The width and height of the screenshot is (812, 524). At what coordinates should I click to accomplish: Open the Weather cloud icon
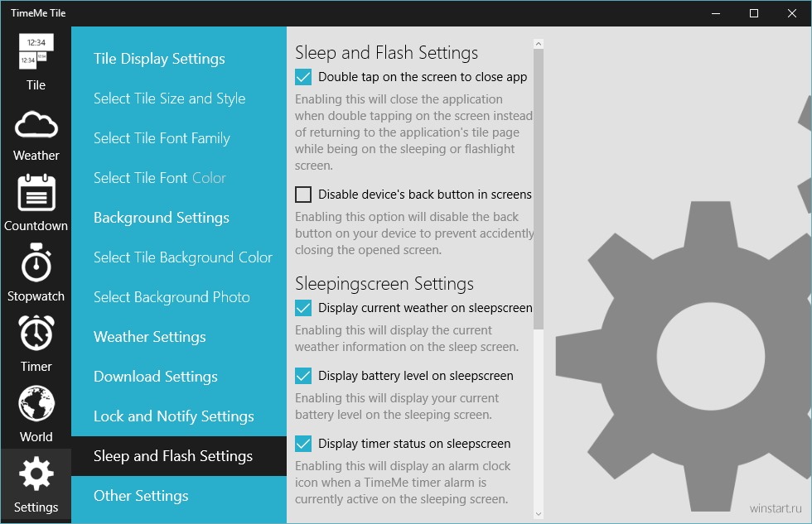click(x=36, y=124)
